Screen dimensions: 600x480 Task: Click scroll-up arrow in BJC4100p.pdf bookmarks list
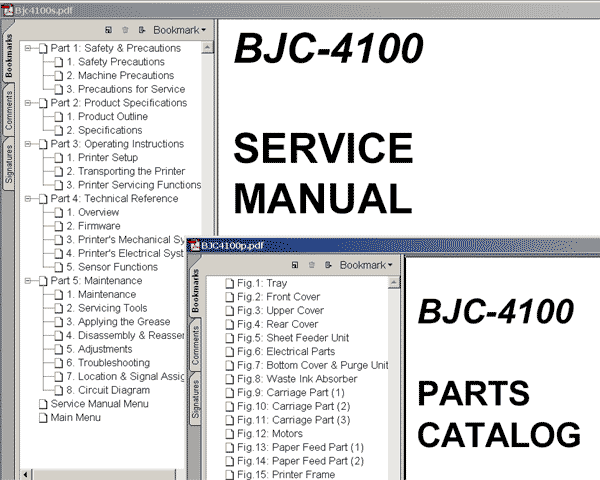pos(393,282)
